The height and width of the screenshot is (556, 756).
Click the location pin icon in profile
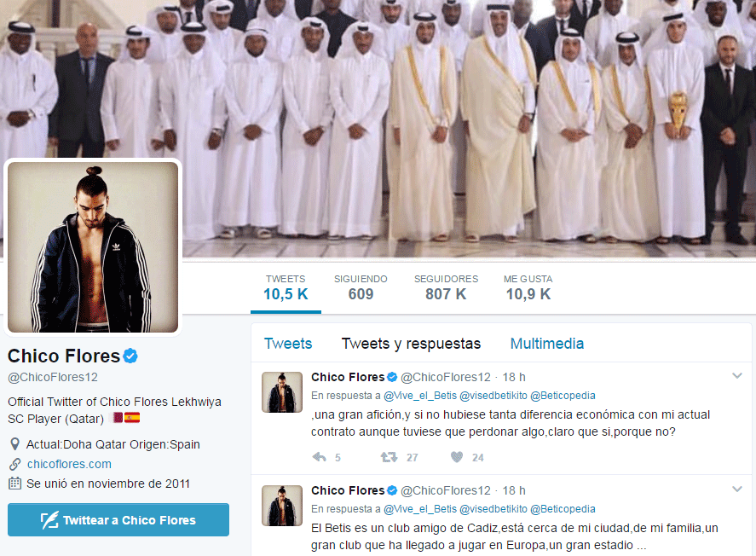(x=15, y=444)
